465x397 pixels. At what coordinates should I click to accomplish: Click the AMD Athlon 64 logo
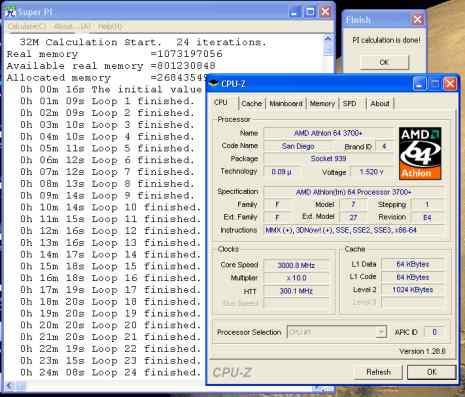click(420, 153)
